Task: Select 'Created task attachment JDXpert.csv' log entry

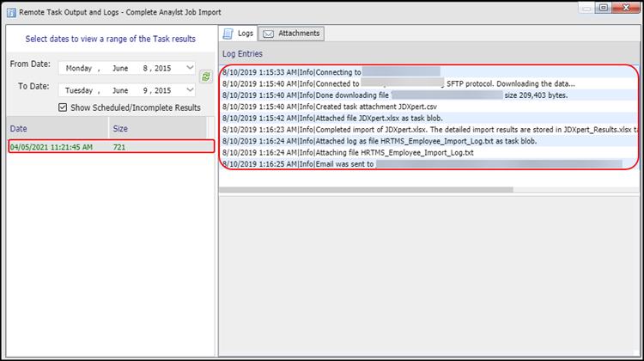Action: 428,107
